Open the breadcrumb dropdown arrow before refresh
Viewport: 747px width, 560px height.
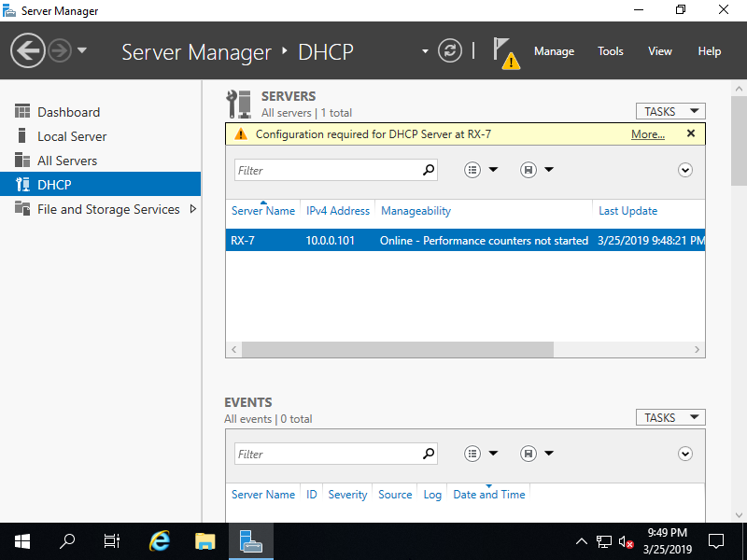tap(425, 51)
